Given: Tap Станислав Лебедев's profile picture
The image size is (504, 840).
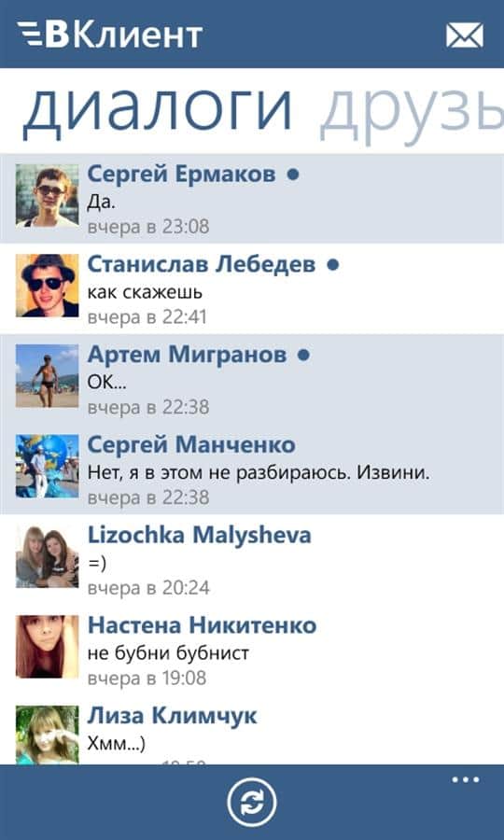Looking at the screenshot, I should [x=47, y=286].
